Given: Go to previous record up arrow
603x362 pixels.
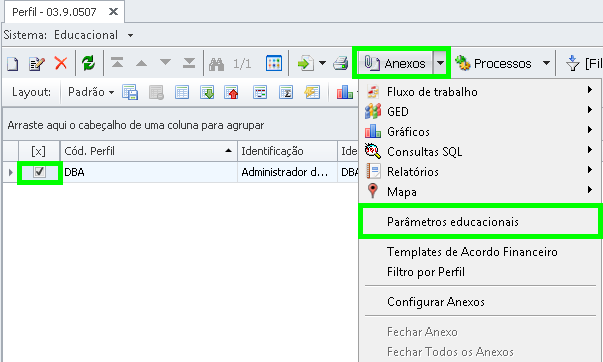Looking at the screenshot, I should tap(142, 63).
